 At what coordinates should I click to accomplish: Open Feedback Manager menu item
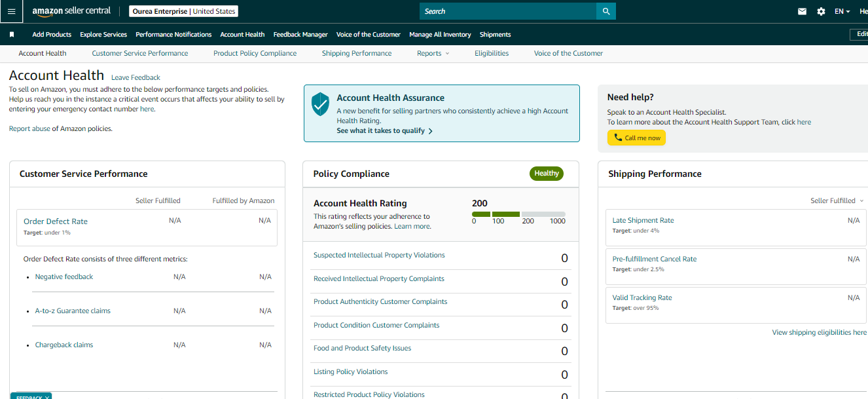pyautogui.click(x=300, y=34)
